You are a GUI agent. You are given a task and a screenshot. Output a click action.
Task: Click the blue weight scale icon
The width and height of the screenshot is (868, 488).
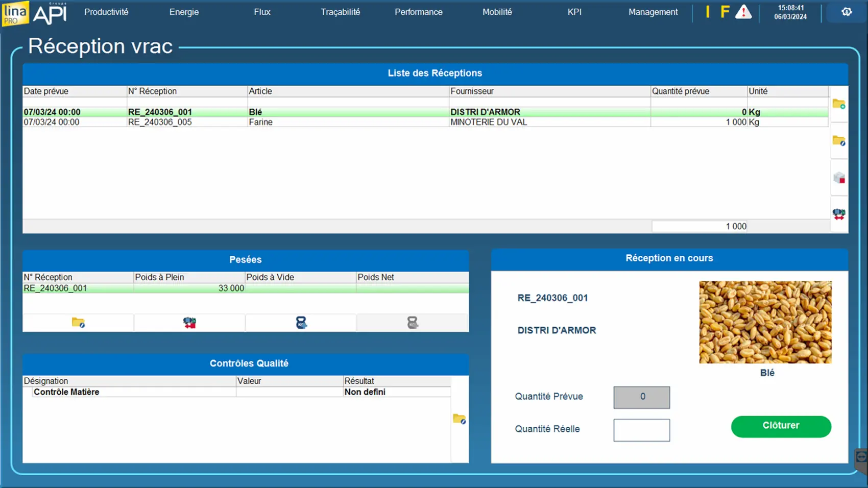pos(301,323)
